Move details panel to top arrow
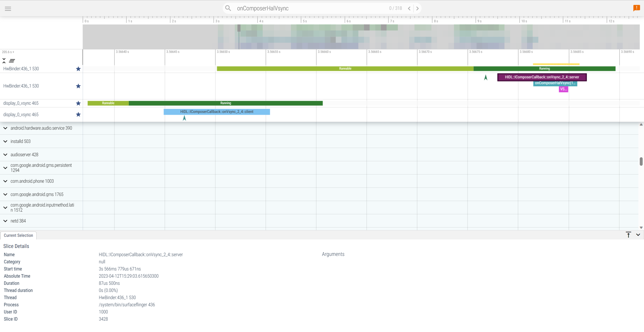Viewport: 644px width, 332px height. pyautogui.click(x=628, y=235)
